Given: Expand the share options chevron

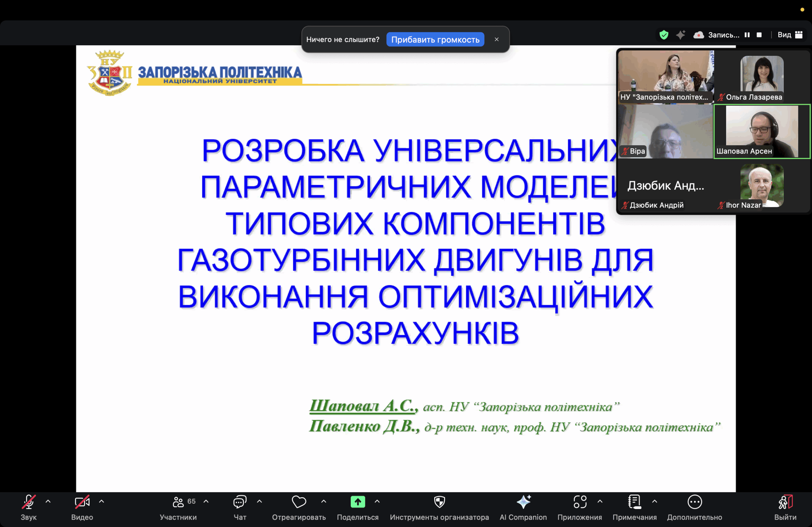Looking at the screenshot, I should tap(377, 501).
